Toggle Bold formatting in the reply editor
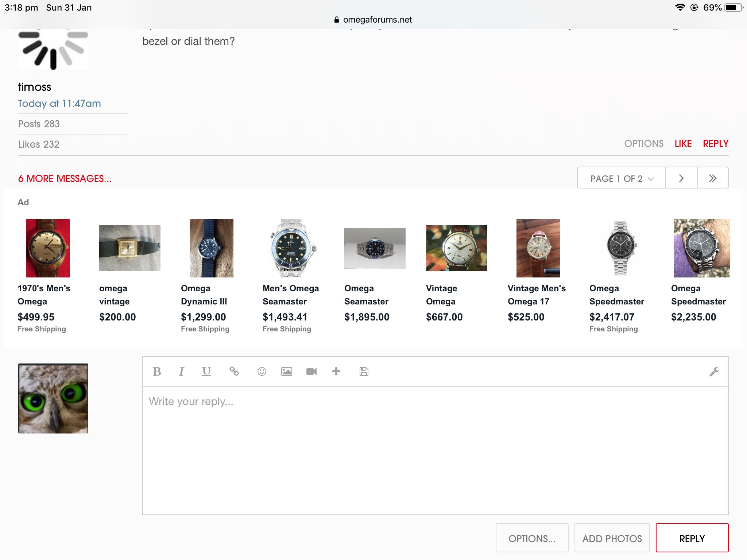Image resolution: width=747 pixels, height=560 pixels. 157,372
